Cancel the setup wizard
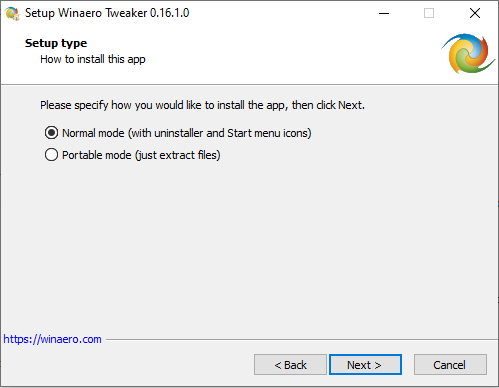 pyautogui.click(x=450, y=365)
